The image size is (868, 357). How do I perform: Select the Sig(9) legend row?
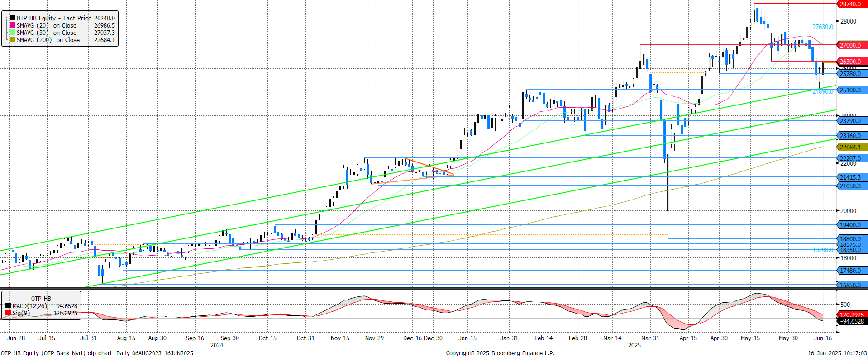coord(42,313)
